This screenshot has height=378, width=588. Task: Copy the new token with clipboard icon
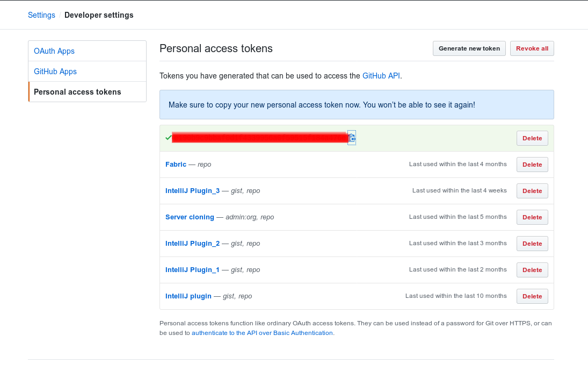coord(352,138)
